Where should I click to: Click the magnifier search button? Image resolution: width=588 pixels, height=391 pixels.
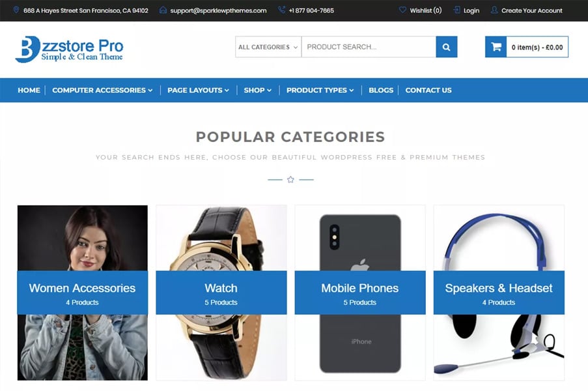click(x=446, y=47)
